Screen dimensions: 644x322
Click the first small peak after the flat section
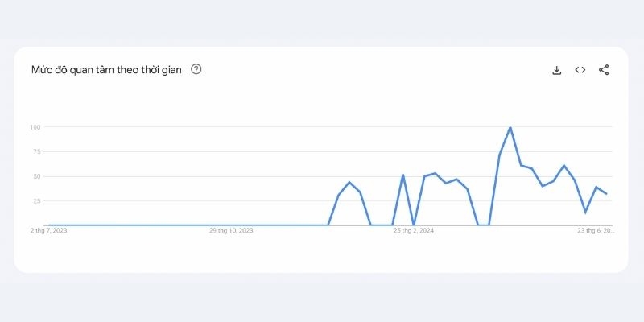349,182
